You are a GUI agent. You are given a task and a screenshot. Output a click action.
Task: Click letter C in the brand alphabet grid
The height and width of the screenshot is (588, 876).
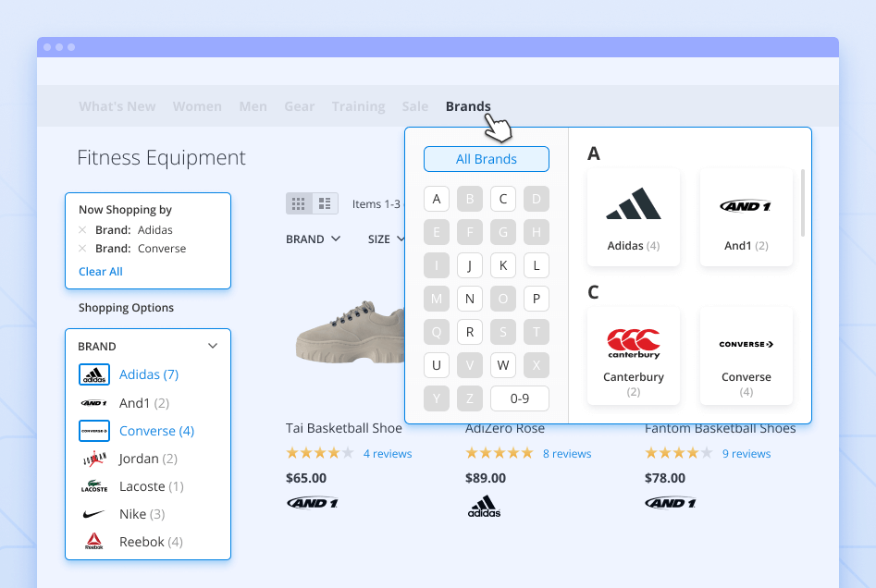[502, 199]
